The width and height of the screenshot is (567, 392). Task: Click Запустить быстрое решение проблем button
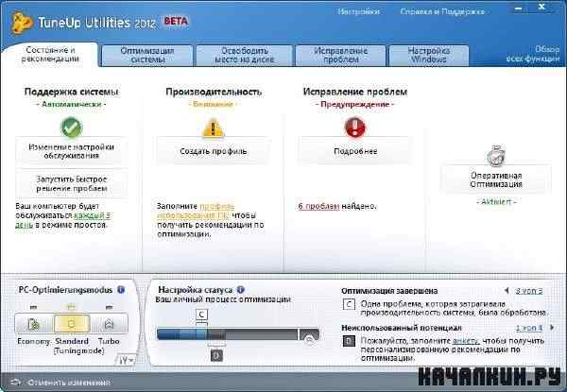(x=71, y=184)
